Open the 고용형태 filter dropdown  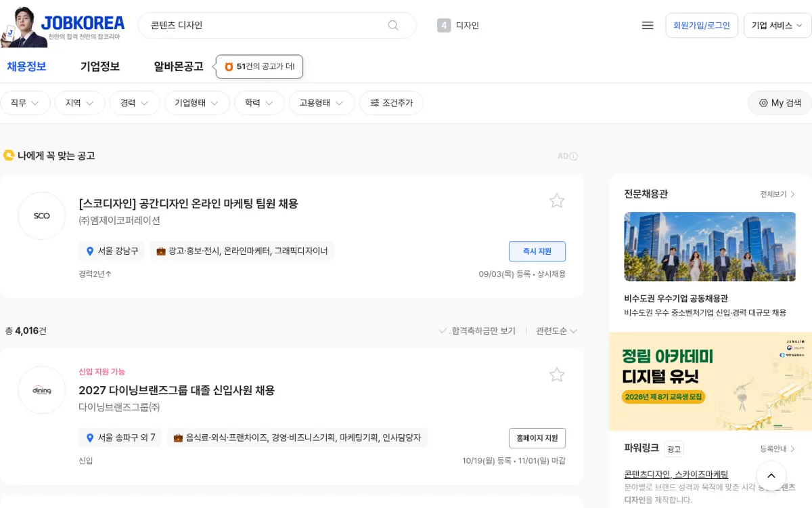coord(321,103)
